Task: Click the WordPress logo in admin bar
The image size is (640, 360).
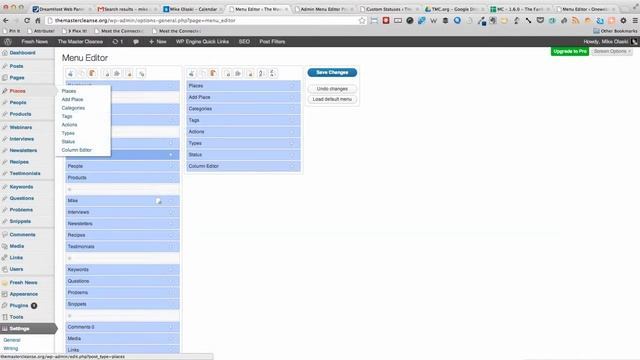Action: (8, 42)
